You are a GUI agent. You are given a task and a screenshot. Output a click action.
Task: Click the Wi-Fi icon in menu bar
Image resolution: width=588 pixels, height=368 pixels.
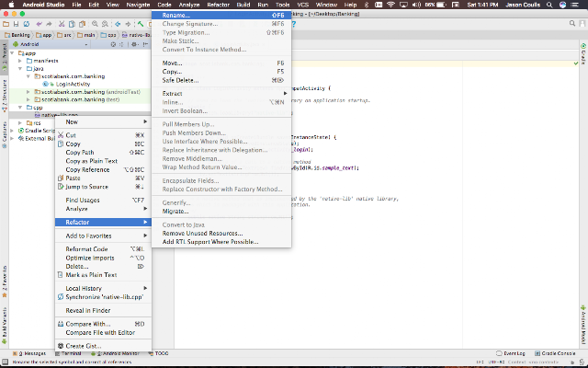(x=390, y=5)
